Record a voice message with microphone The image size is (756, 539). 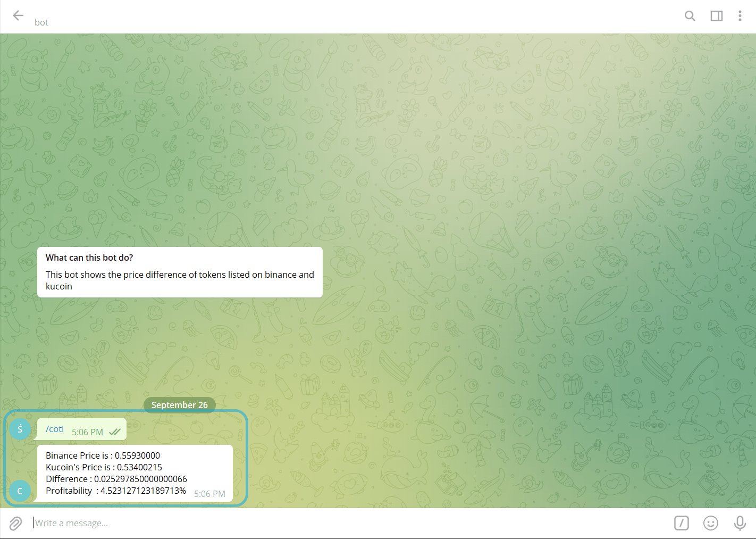pyautogui.click(x=740, y=523)
